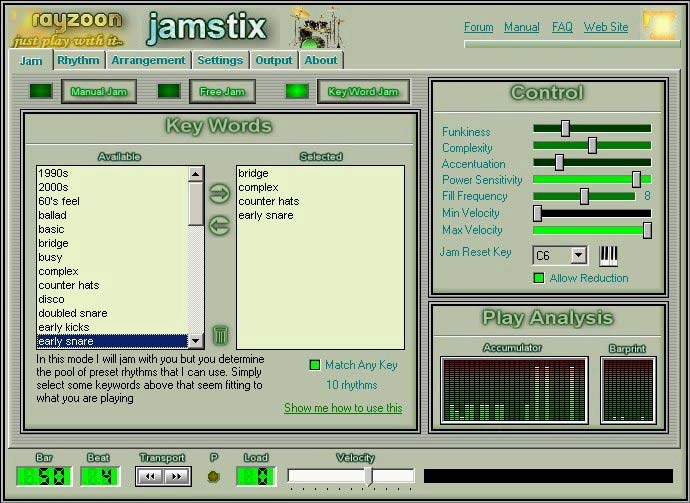Select 'bridge' in the Selected list
The height and width of the screenshot is (503, 690).
coord(320,173)
